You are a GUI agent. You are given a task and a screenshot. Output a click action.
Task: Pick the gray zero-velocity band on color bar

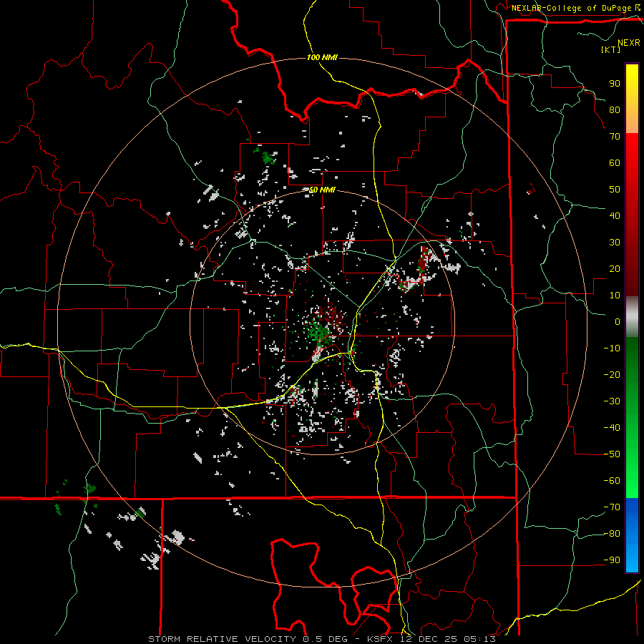click(632, 317)
